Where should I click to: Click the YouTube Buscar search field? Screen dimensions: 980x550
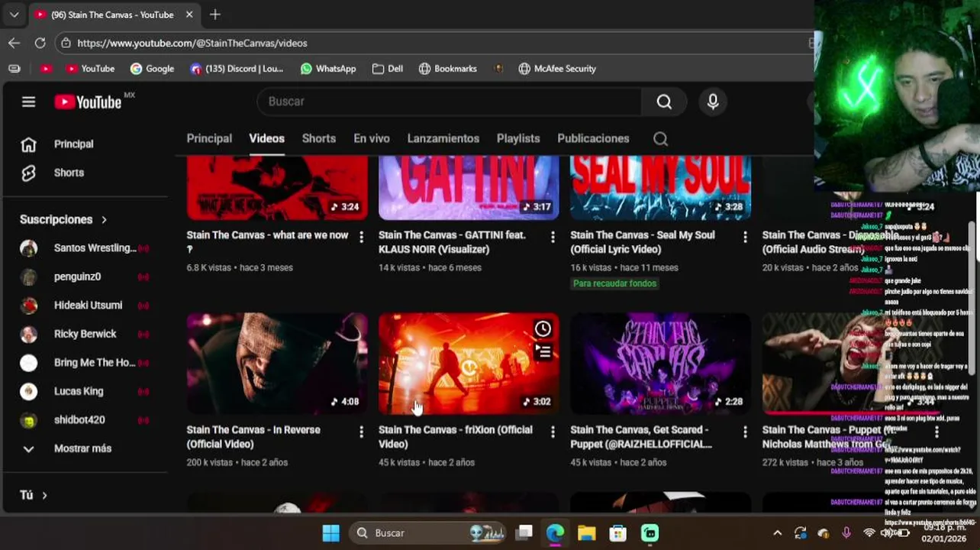[450, 102]
